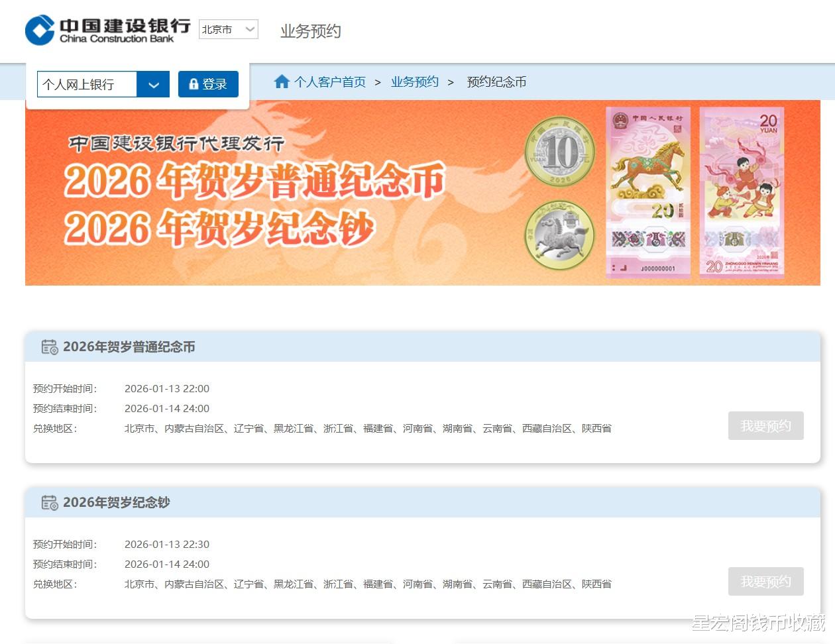Viewport: 835px width, 644px height.
Task: Click the home icon in the breadcrumb
Action: point(282,81)
